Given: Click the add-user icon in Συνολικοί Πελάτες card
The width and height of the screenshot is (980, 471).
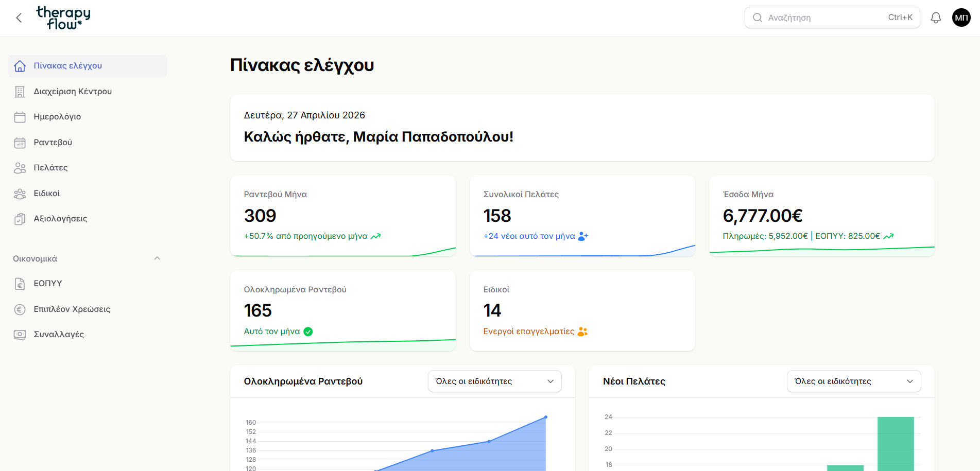Looking at the screenshot, I should pyautogui.click(x=583, y=236).
